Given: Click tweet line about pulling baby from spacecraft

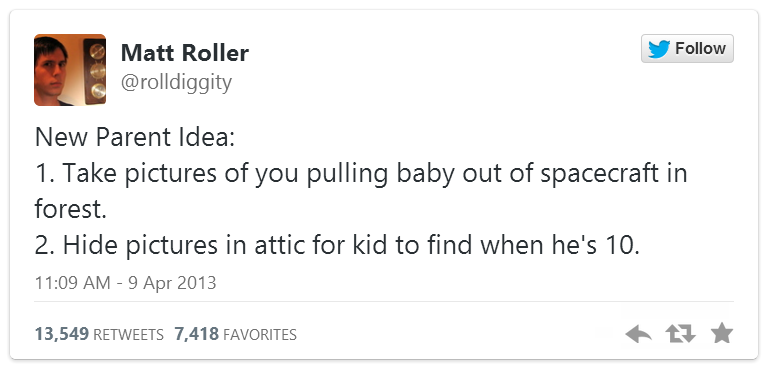Looking at the screenshot, I should click(x=361, y=174).
